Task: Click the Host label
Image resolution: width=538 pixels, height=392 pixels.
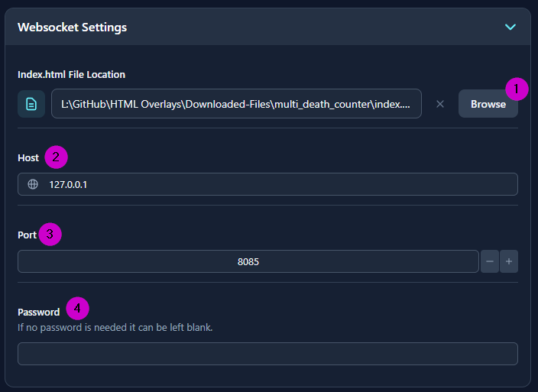Action: coord(28,158)
